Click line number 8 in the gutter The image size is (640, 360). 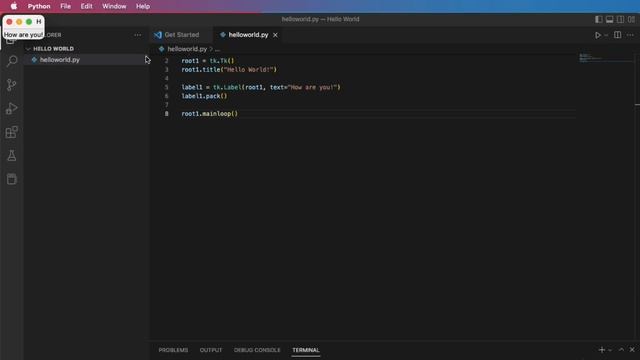tap(167, 114)
